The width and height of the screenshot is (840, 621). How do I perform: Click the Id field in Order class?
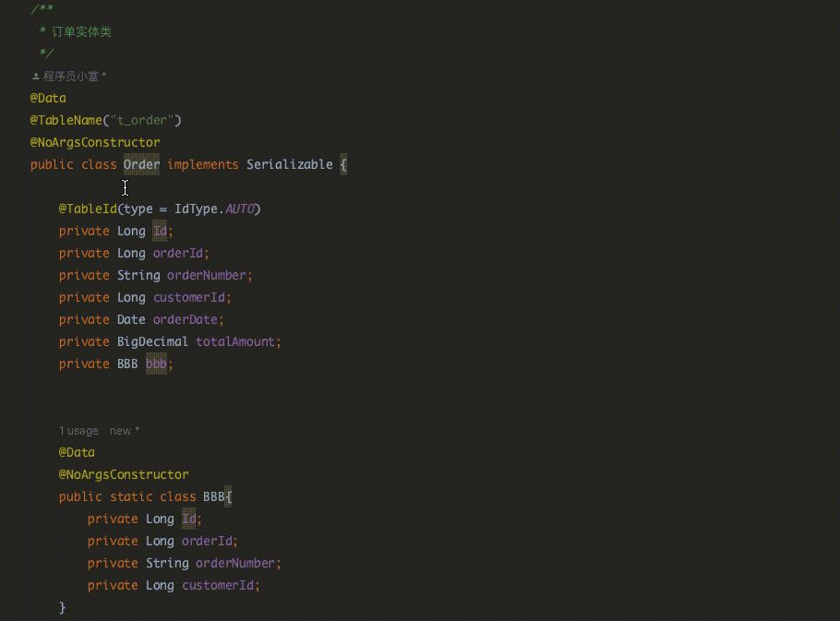(160, 232)
